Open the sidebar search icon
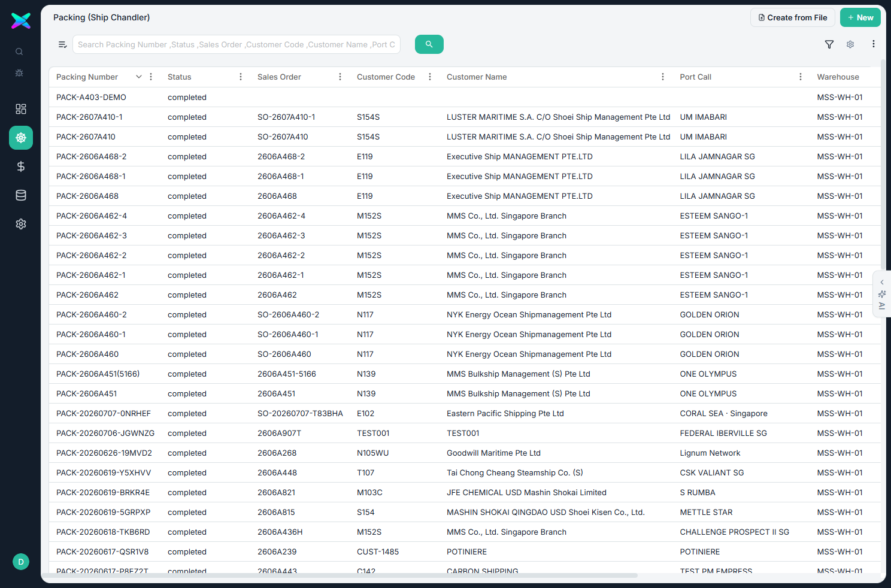 click(x=19, y=51)
